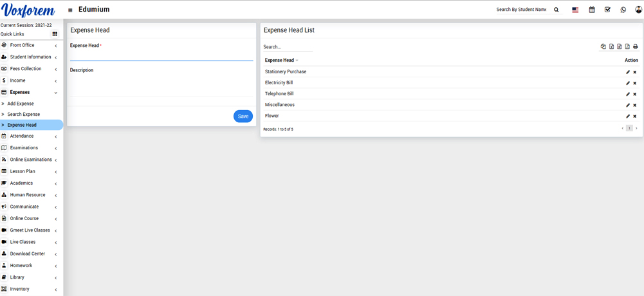
Task: Open Add Expense submenu item
Action: [x=21, y=104]
